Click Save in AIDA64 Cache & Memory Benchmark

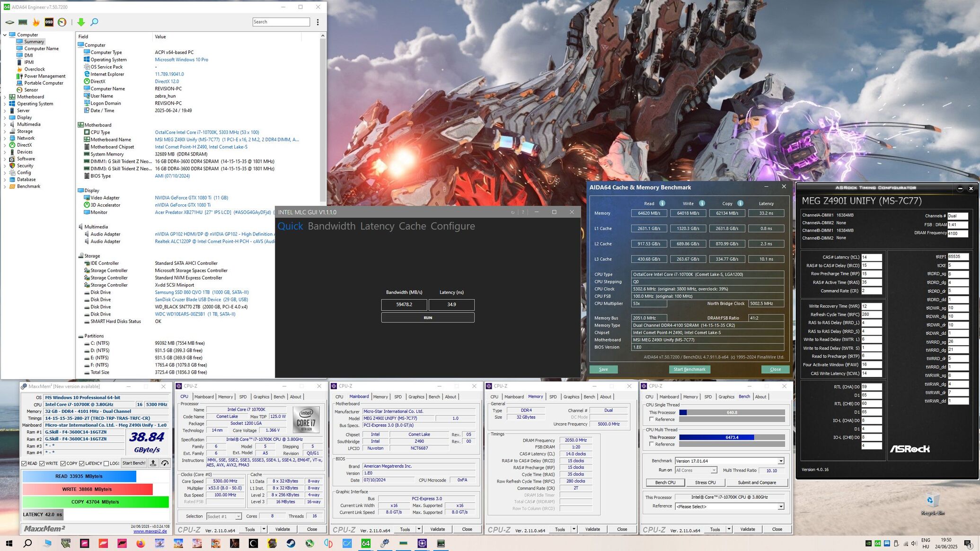coord(603,369)
